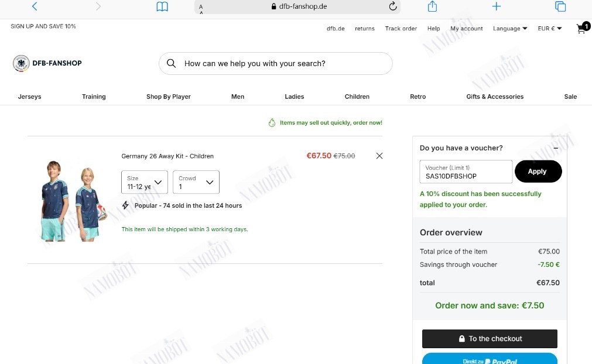This screenshot has height=364, width=592.
Task: Apply the voucher code
Action: coord(538,171)
